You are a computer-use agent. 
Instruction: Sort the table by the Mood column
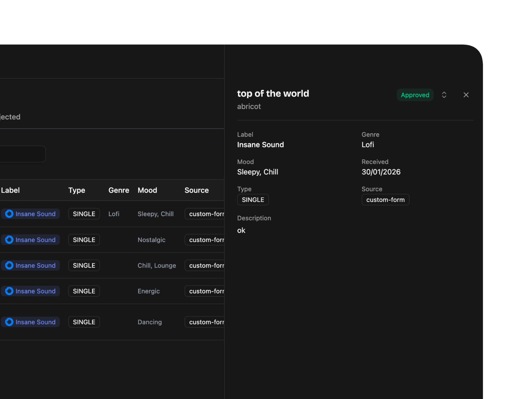(147, 190)
